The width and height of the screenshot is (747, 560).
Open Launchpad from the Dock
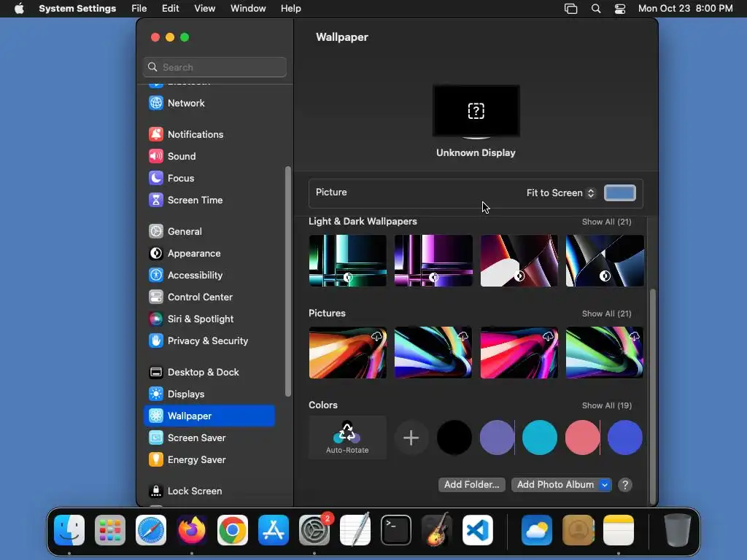pyautogui.click(x=110, y=530)
